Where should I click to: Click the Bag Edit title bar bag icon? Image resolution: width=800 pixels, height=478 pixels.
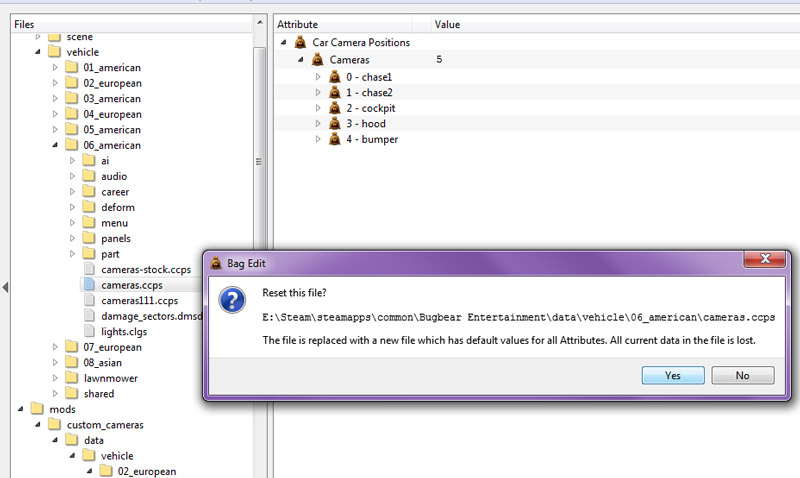click(216, 263)
